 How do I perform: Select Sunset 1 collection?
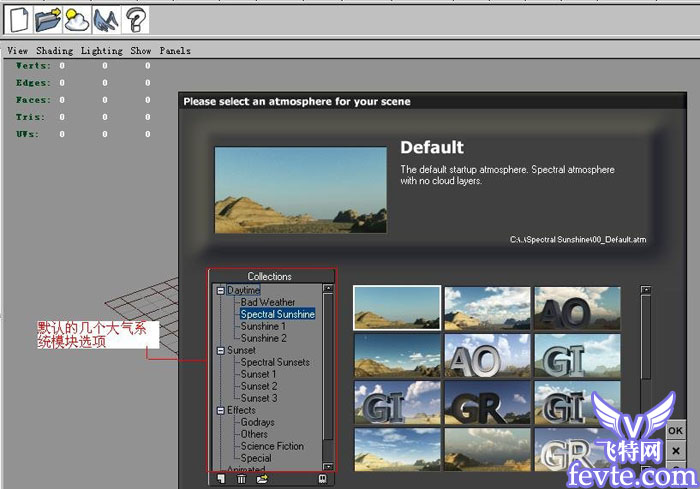tap(258, 374)
